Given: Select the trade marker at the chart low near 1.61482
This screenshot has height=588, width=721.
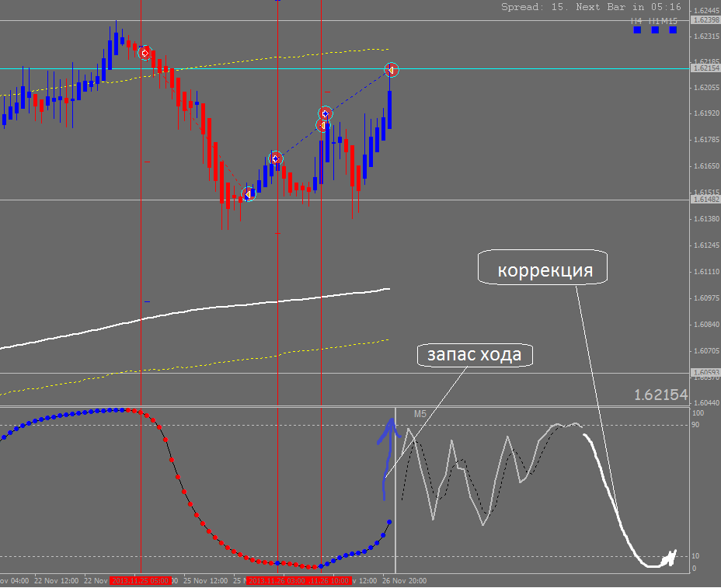Looking at the screenshot, I should coord(248,194).
